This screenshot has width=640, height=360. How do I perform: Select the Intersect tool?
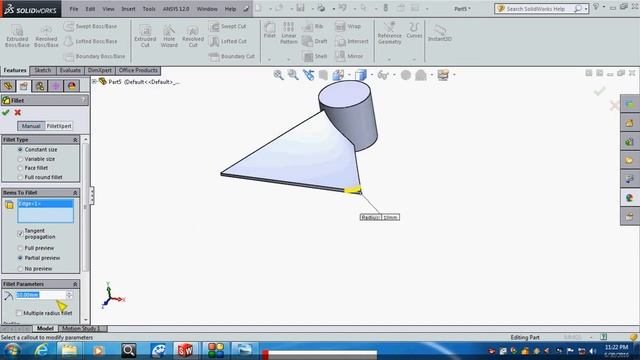tap(351, 41)
